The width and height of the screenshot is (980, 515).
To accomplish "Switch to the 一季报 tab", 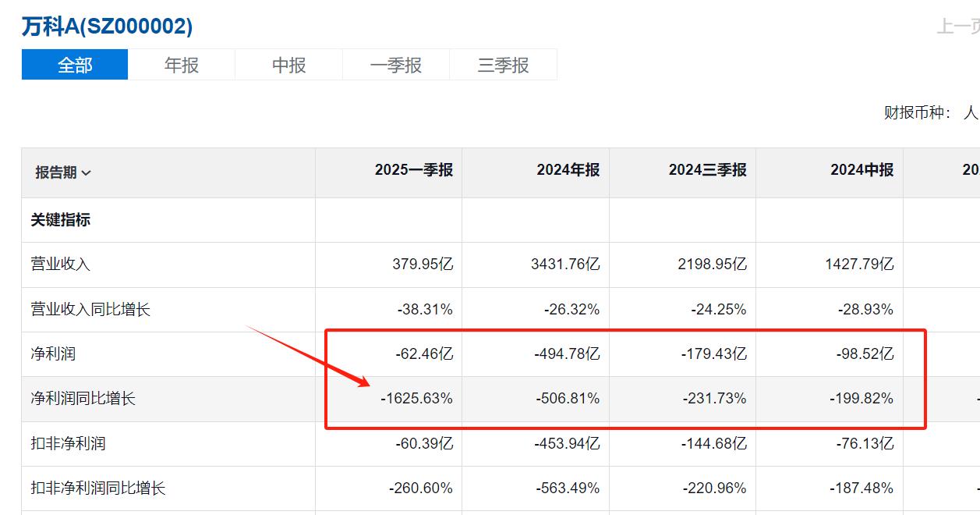I will 396,65.
